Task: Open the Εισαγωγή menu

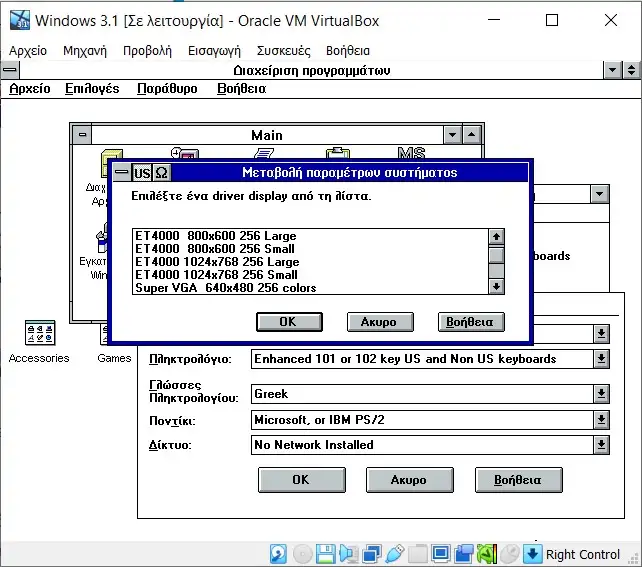Action: coord(214,51)
